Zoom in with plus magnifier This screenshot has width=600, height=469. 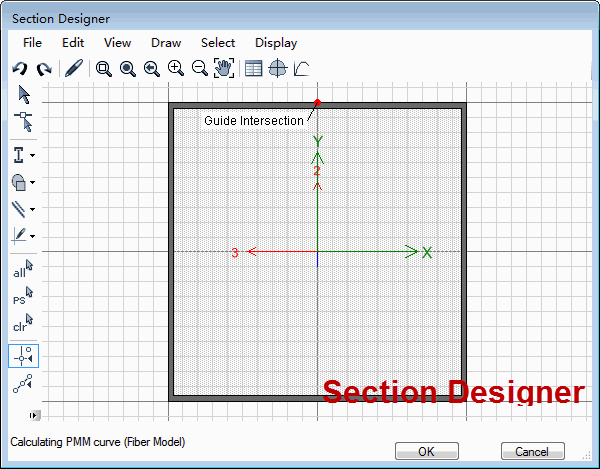coord(176,68)
